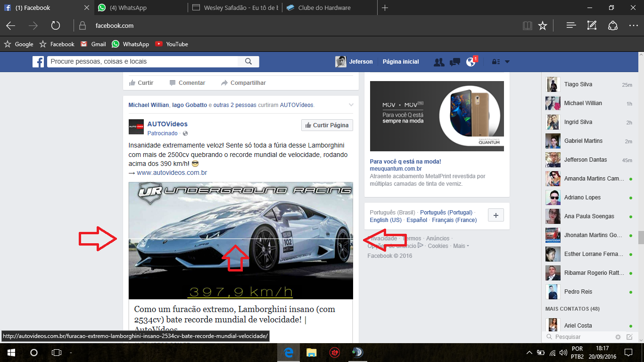Click Curtir Página button
Screen dimensions: 644x362
point(327,125)
